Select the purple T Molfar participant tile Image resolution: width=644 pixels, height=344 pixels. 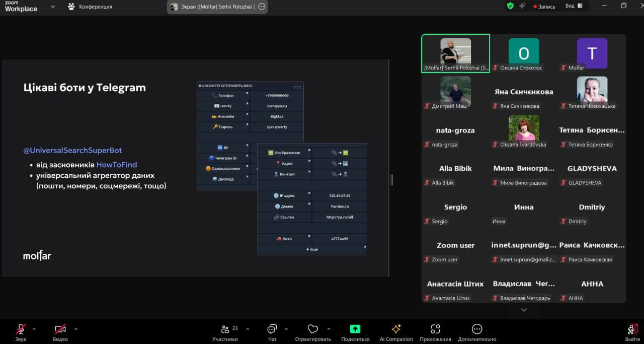[592, 53]
